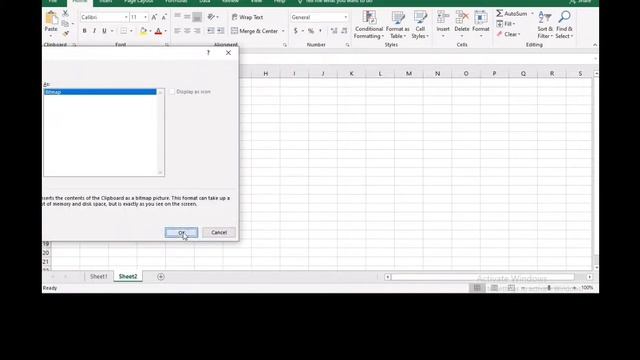Click the Center horizontal align icon
This screenshot has width=640, height=360.
pos(187,31)
